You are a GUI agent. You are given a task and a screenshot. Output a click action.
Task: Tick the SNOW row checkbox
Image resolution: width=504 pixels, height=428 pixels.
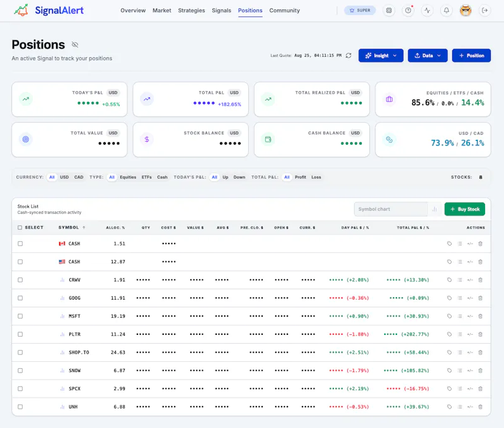[20, 371]
